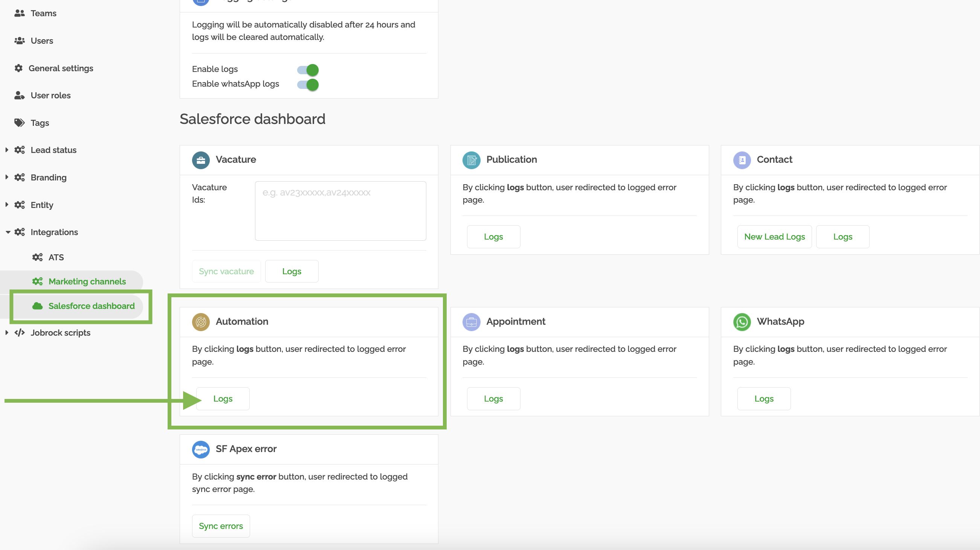Viewport: 980px width, 550px height.
Task: Click the Tags icon in sidebar
Action: point(20,122)
